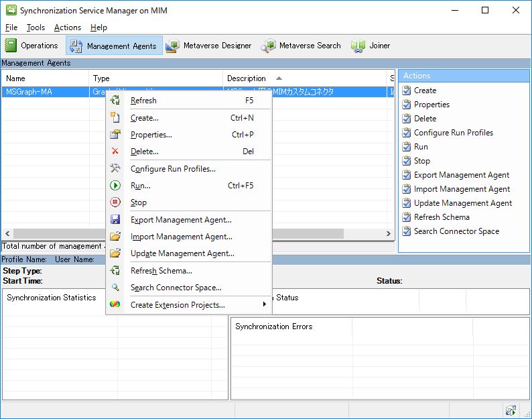Click the Export Management Agent floppy disk icon
Viewport: 532px width, 419px height.
(x=115, y=220)
